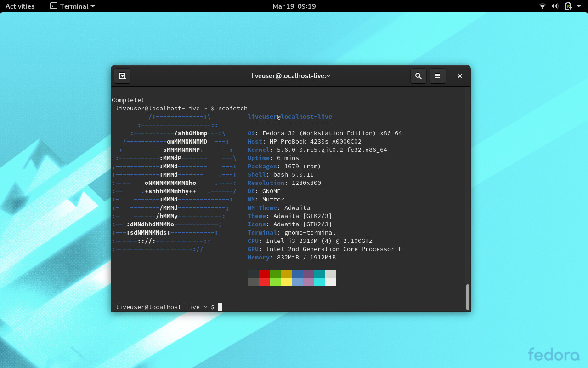The height and width of the screenshot is (368, 588).
Task: Click the Resolution 1280x800 line
Action: (284, 183)
